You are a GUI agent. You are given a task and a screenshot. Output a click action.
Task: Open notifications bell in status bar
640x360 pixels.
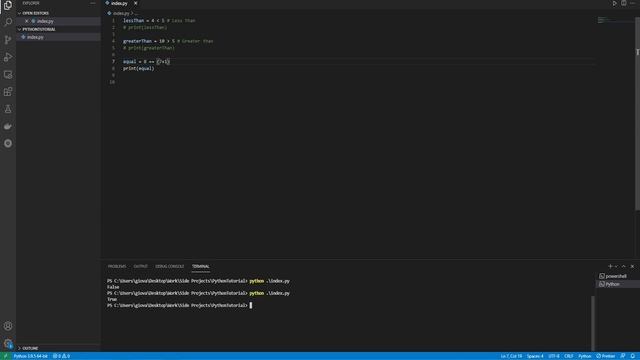[632, 356]
